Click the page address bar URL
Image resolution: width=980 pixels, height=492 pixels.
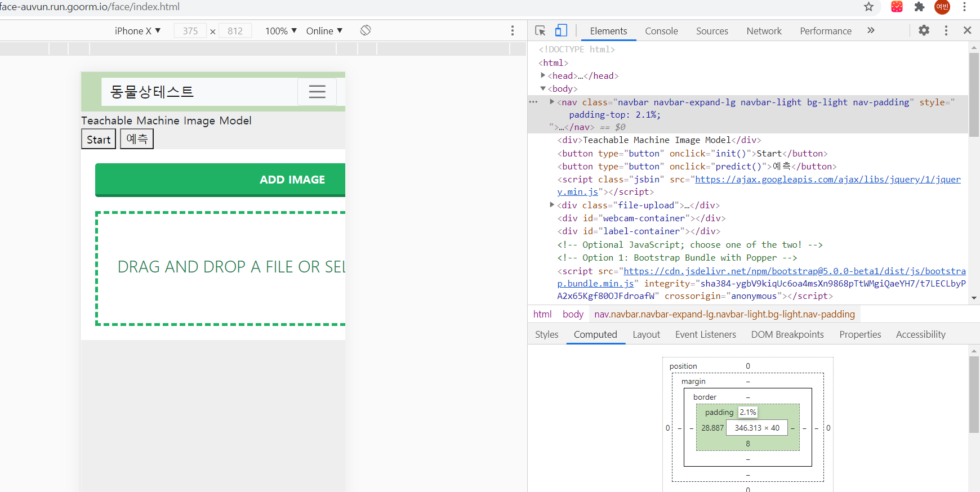[x=90, y=7]
